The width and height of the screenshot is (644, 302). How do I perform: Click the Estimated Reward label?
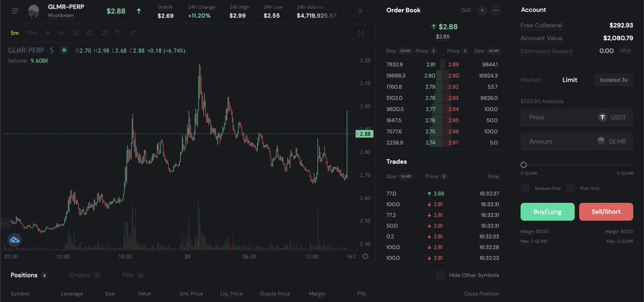546,51
